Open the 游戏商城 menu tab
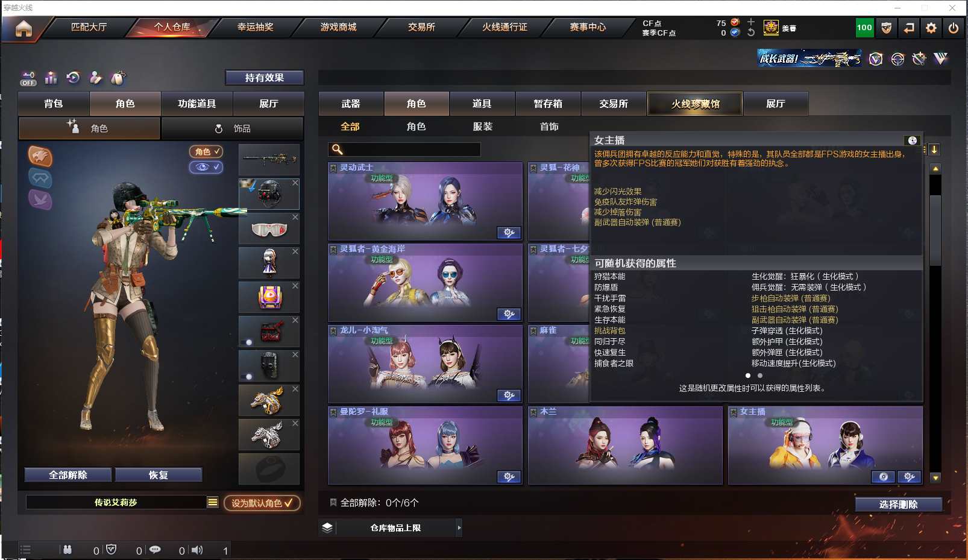This screenshot has width=968, height=560. 338,27
